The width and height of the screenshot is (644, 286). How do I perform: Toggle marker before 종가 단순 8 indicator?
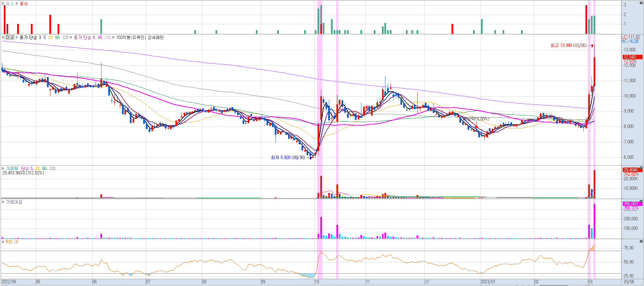(x=71, y=37)
